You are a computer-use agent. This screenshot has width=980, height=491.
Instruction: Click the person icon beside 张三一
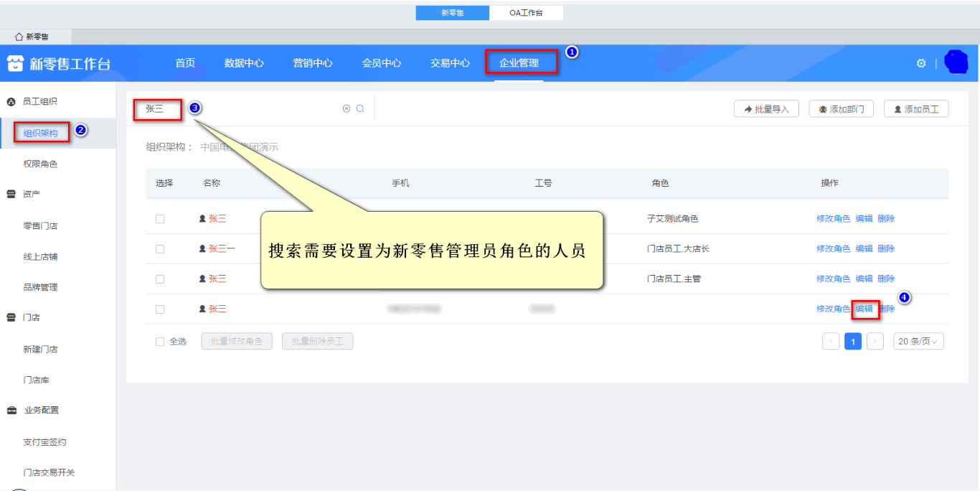click(x=202, y=249)
